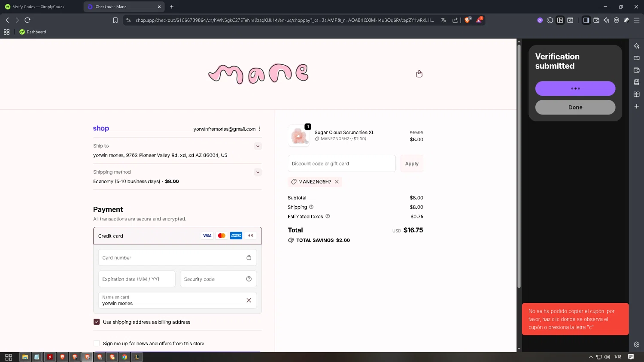Open Leo AI toolbar icon
Screen dimensions: 644x362
coord(606,20)
